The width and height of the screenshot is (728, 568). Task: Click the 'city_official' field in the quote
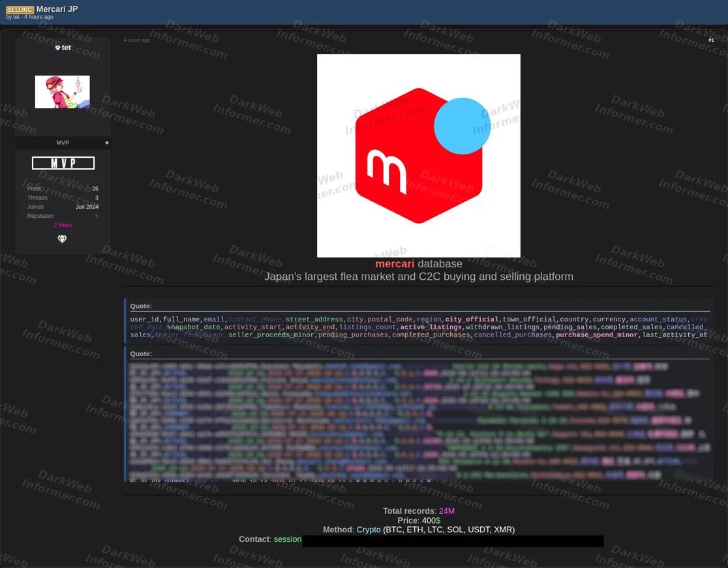472,320
